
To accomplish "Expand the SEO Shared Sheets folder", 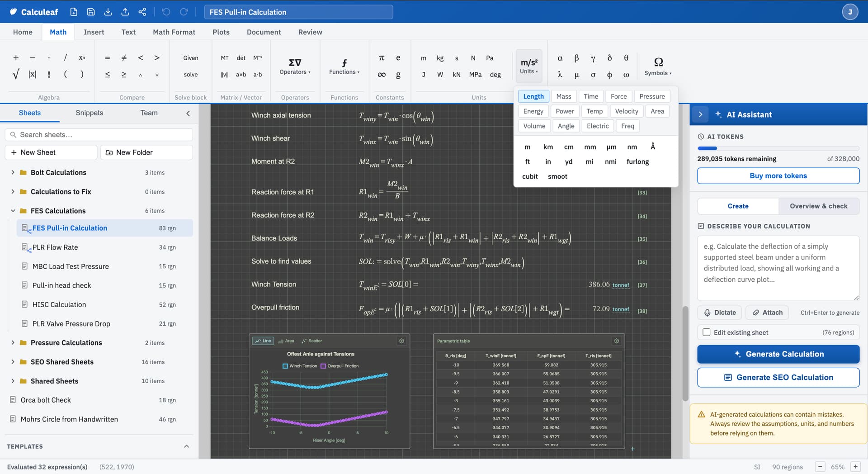I will pos(13,362).
